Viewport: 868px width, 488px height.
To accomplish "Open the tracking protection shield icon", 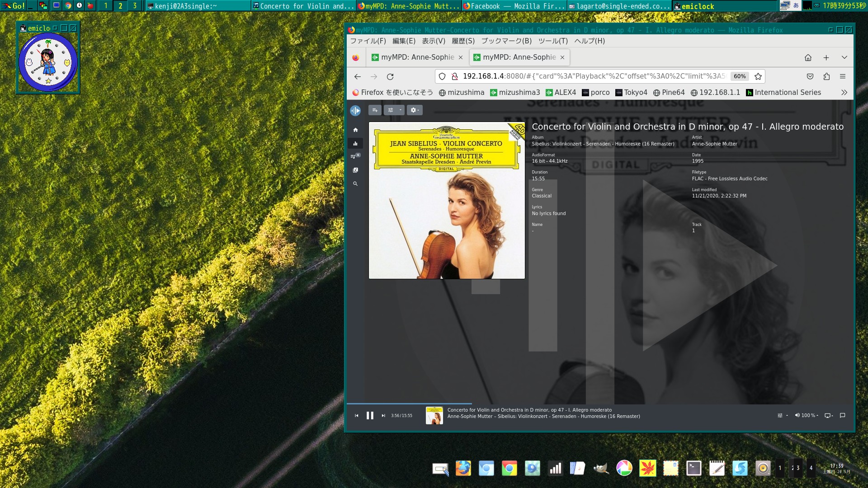I will 442,76.
